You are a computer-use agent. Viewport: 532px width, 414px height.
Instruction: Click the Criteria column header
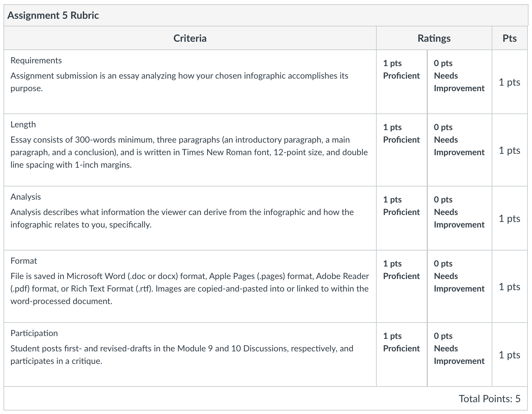pos(190,38)
